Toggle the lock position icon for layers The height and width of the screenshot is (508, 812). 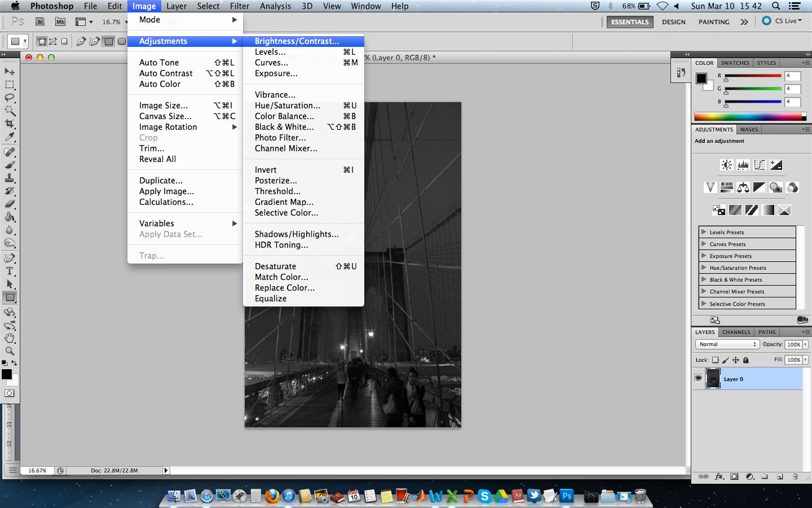tap(735, 360)
